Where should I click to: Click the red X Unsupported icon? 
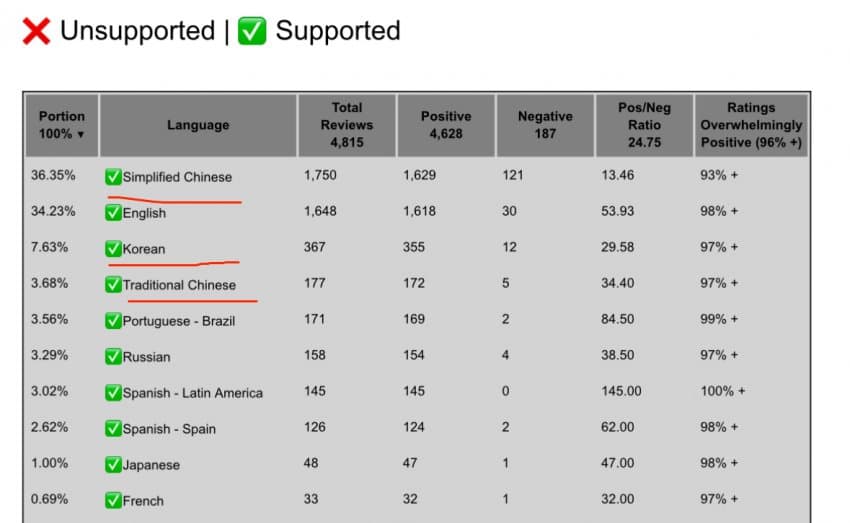(x=36, y=31)
